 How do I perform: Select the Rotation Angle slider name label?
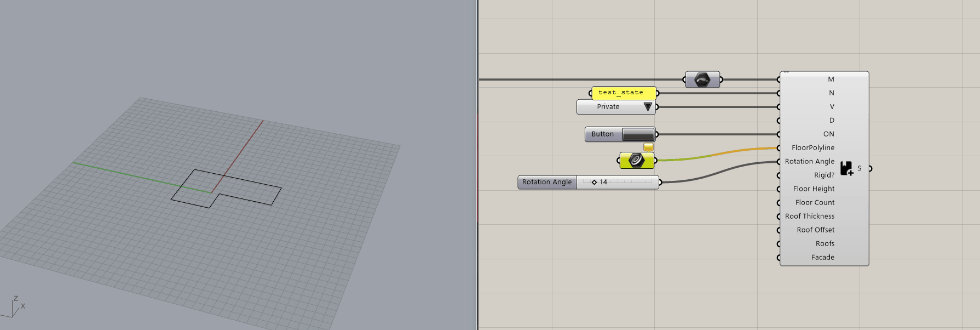click(x=546, y=182)
